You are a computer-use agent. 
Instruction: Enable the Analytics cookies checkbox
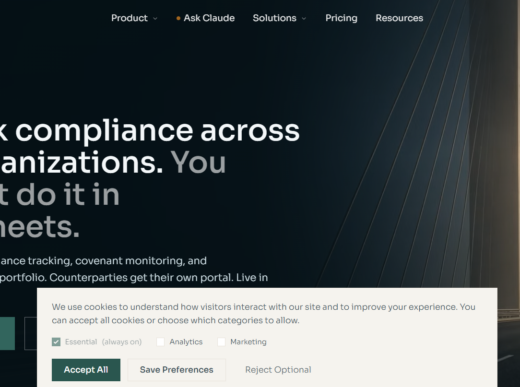click(160, 342)
